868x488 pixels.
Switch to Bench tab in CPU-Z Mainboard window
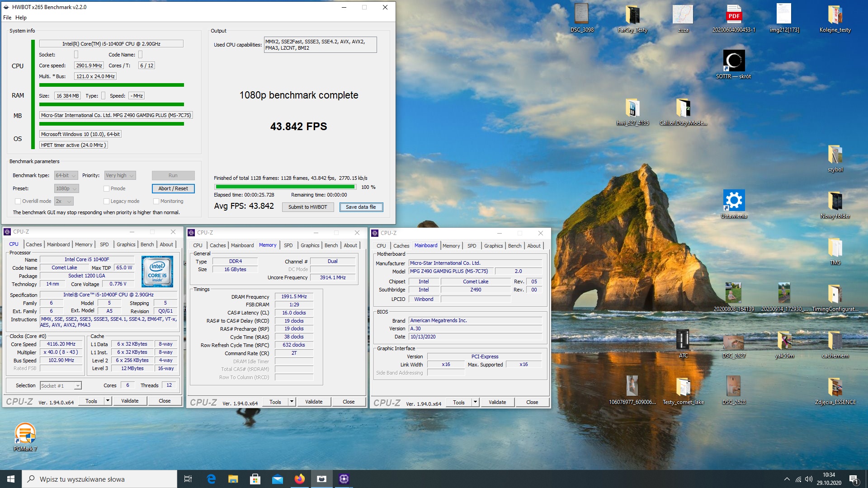point(514,246)
